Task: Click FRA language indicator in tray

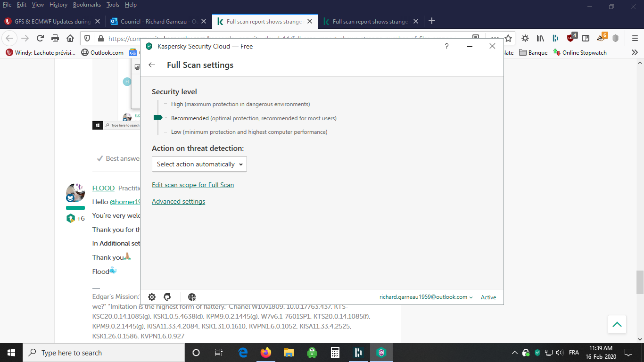Action: (574, 353)
